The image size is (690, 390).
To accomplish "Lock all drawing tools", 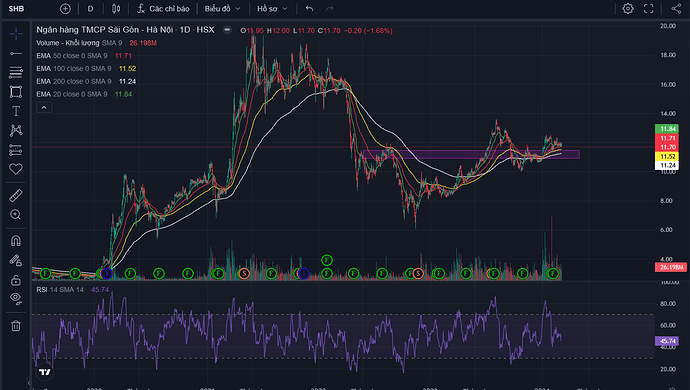I will click(16, 280).
